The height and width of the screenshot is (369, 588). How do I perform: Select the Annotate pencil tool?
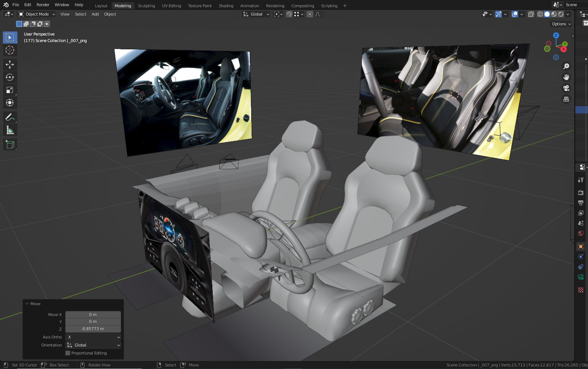[x=10, y=117]
